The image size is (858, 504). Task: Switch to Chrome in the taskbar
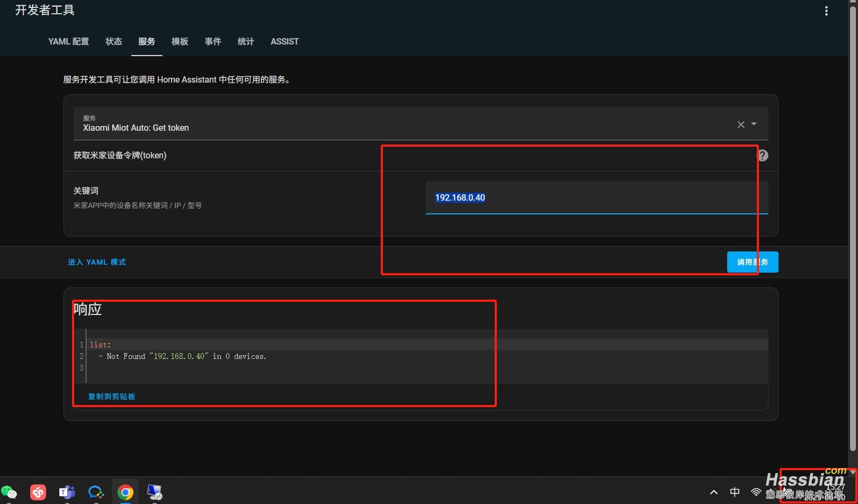coord(126,492)
